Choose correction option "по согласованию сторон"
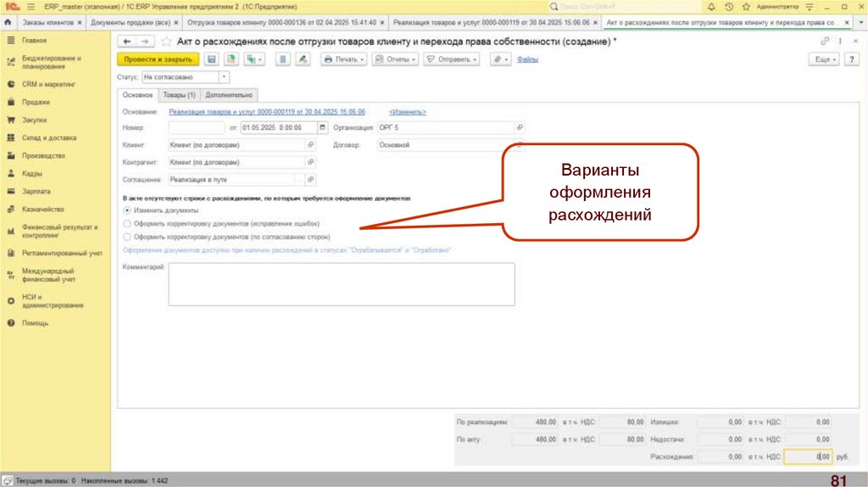This screenshot has width=868, height=487. pos(128,237)
